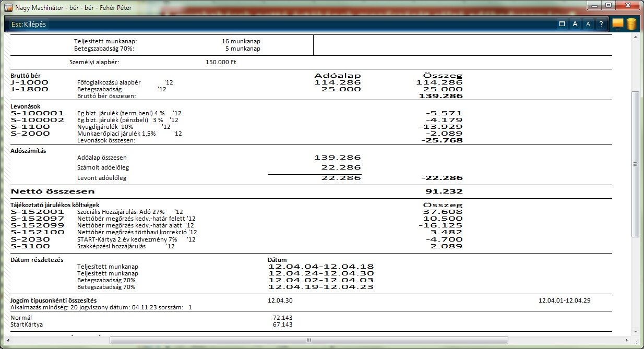
Task: Decrease font size with the small A icon
Action: 588,24
